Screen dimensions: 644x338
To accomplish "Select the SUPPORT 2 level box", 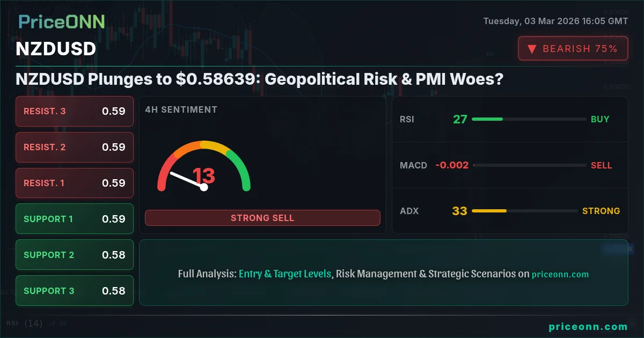I will point(75,255).
